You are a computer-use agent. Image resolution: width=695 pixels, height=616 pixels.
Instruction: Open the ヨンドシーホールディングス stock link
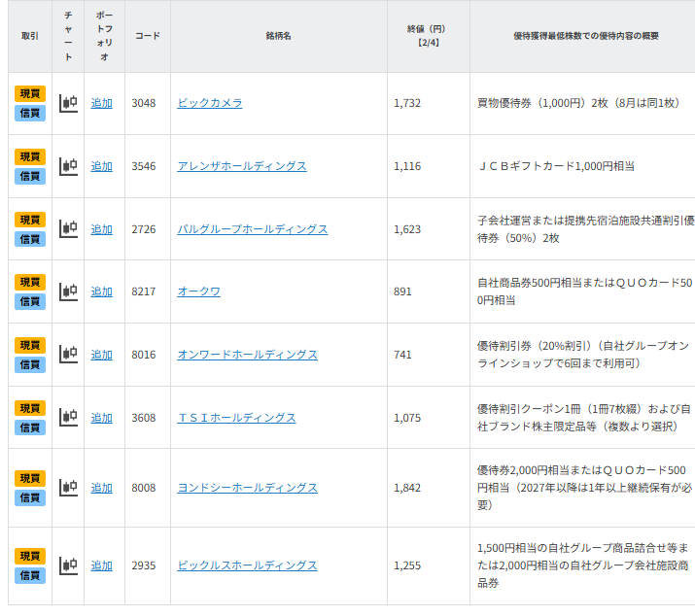[x=247, y=488]
